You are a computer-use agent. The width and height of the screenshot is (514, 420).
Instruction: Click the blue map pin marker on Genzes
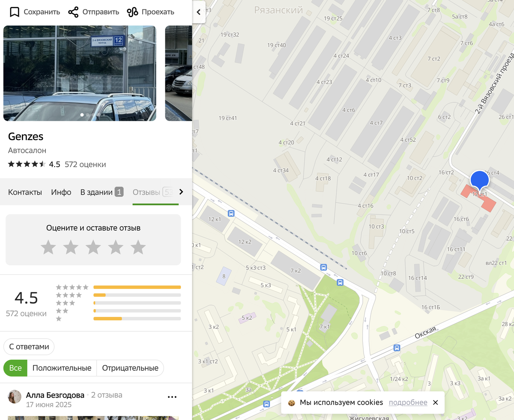(x=480, y=180)
